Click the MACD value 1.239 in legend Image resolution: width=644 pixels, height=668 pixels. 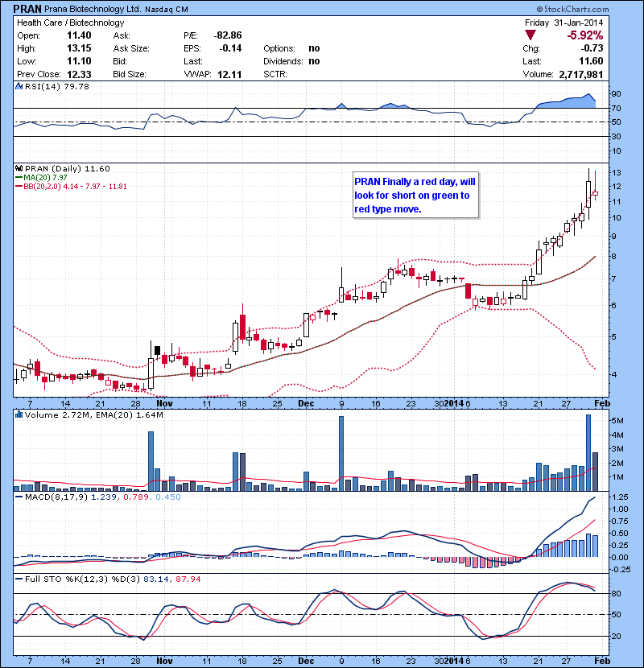(104, 497)
